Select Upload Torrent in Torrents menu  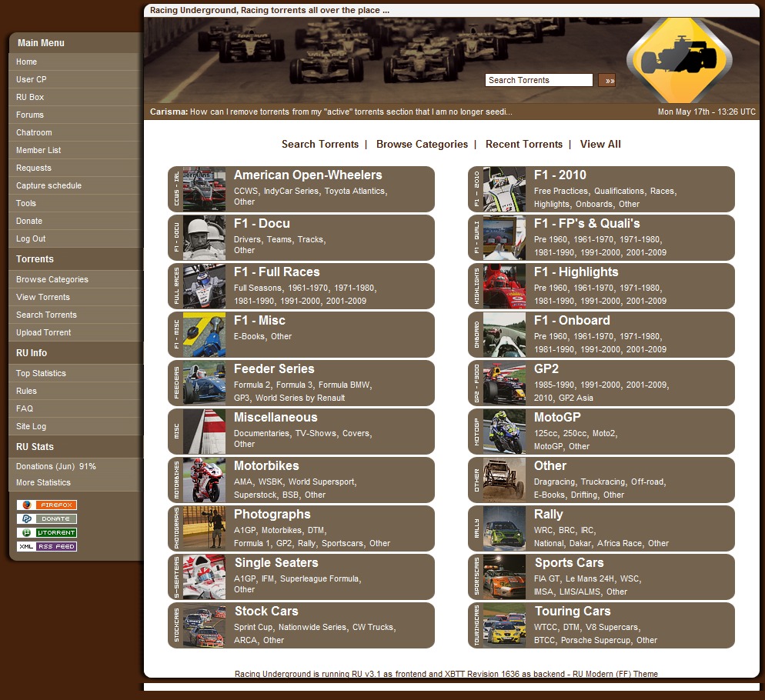[43, 332]
